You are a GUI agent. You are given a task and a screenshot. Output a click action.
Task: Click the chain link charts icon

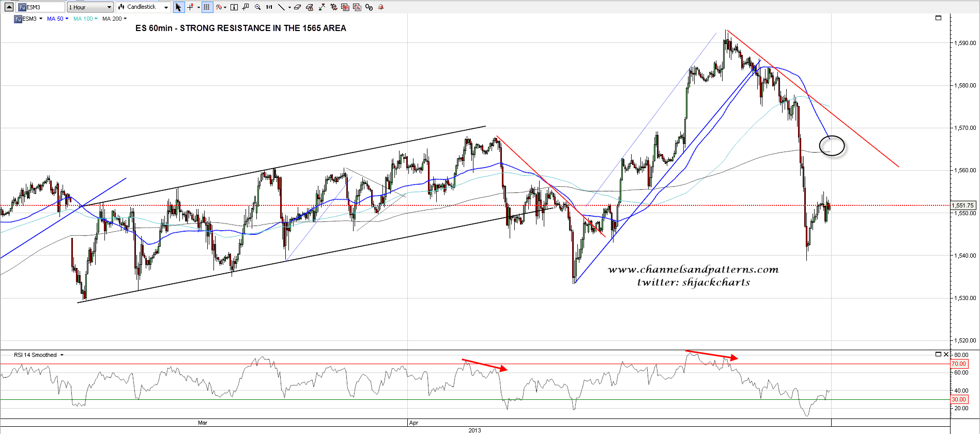click(369, 7)
